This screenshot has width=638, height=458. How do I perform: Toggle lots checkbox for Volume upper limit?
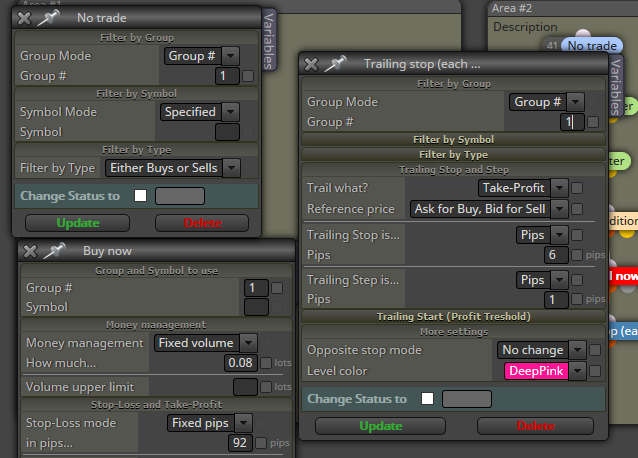point(266,387)
